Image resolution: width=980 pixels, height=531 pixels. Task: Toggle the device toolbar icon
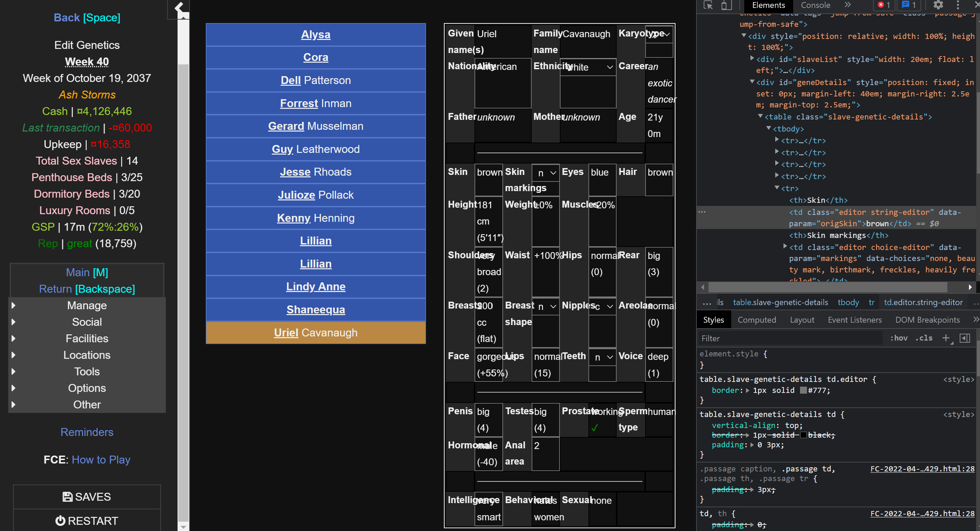click(726, 5)
